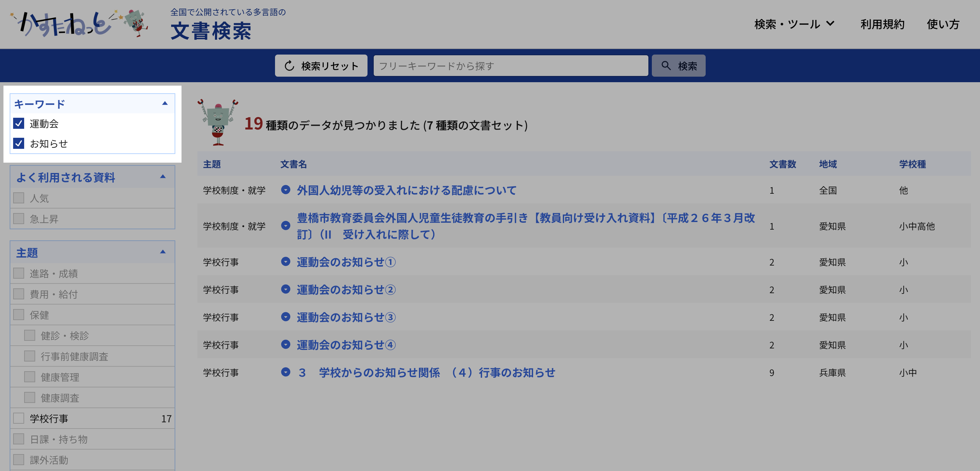
Task: Expand the row icon for 運動会のお知らせ③
Action: tap(286, 317)
